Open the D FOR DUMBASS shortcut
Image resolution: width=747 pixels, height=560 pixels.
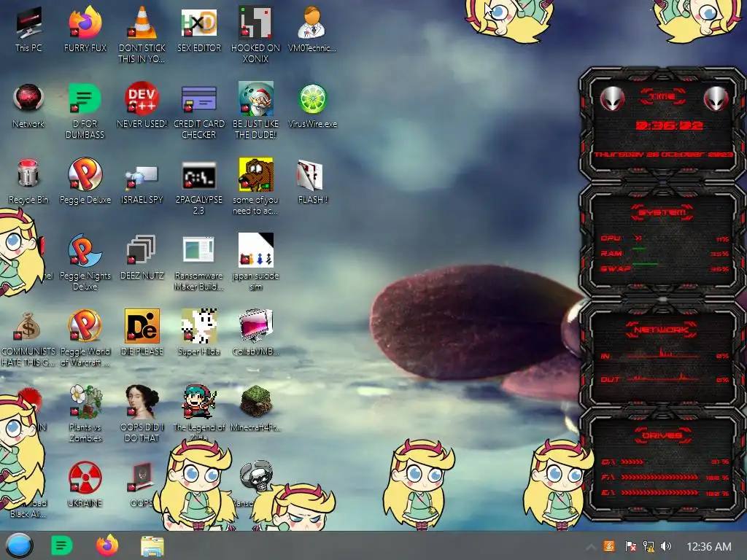85,98
